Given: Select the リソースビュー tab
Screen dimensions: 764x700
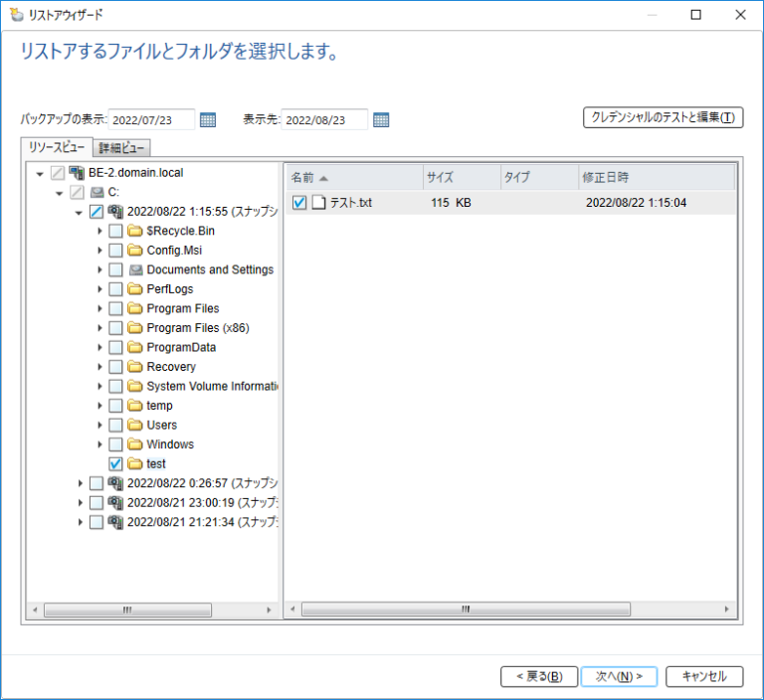Looking at the screenshot, I should coord(57,147).
